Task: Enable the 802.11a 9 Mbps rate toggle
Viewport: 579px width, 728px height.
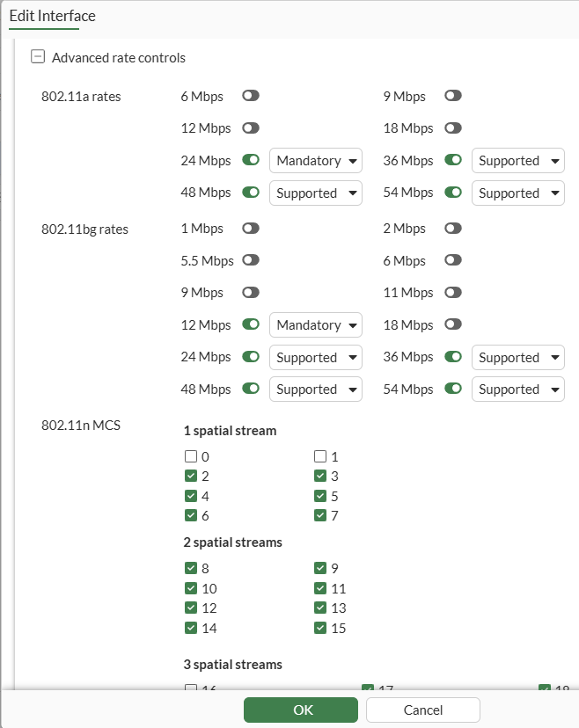Action: pyautogui.click(x=453, y=96)
